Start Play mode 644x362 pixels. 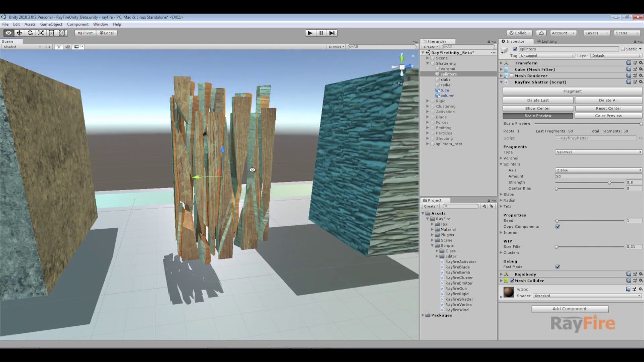coord(310,33)
